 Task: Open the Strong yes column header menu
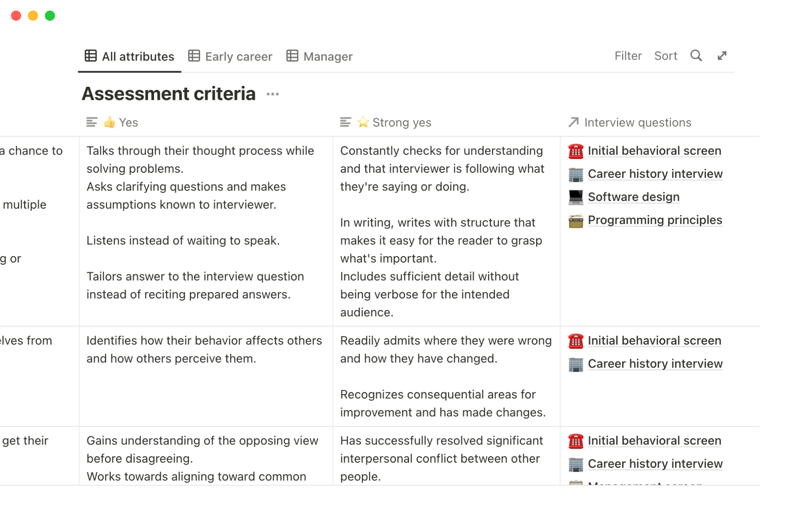point(401,123)
